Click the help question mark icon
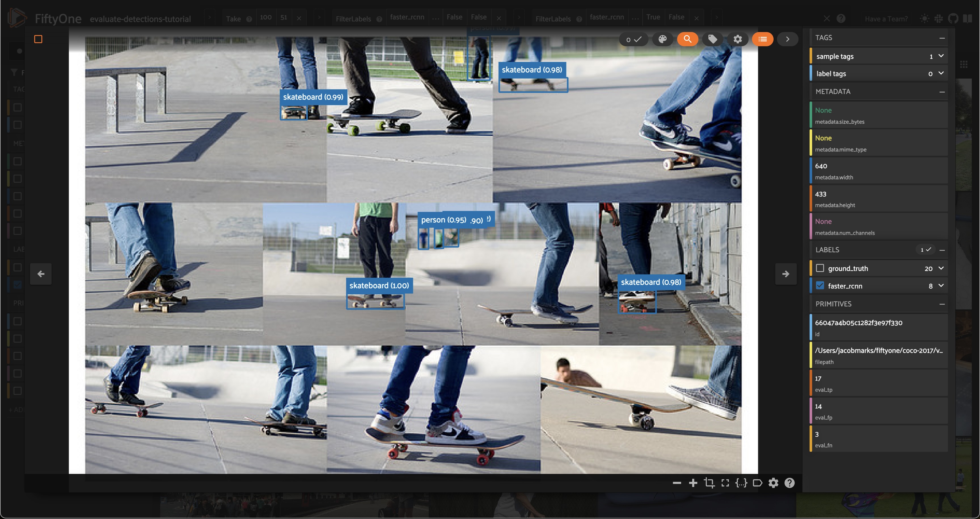Image resolution: width=980 pixels, height=519 pixels. pyautogui.click(x=789, y=483)
